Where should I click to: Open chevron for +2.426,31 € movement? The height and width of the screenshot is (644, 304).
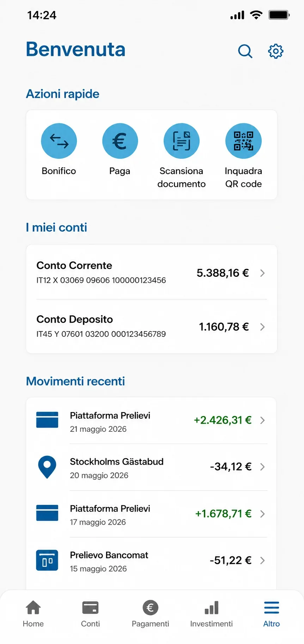tap(262, 420)
